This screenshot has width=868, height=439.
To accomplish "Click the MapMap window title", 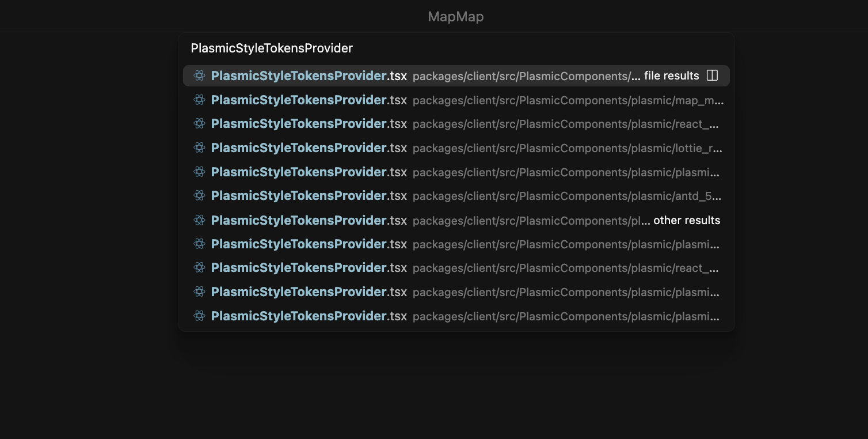I will [x=455, y=17].
